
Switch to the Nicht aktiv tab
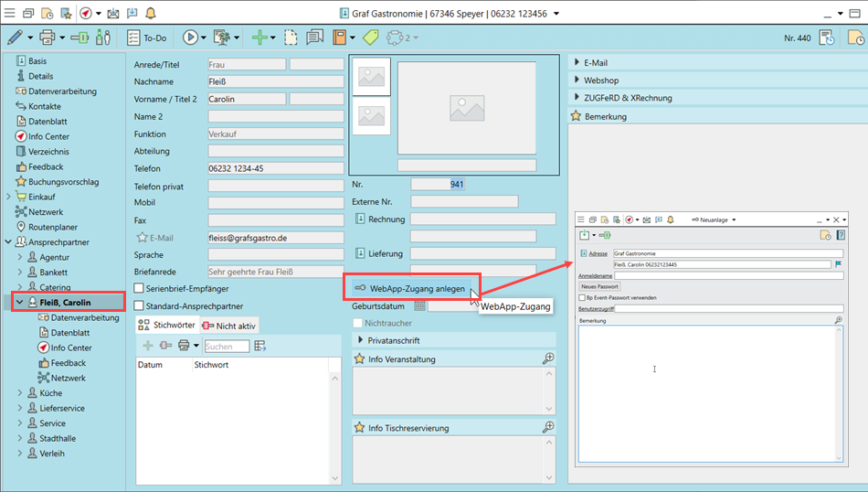[x=229, y=325]
